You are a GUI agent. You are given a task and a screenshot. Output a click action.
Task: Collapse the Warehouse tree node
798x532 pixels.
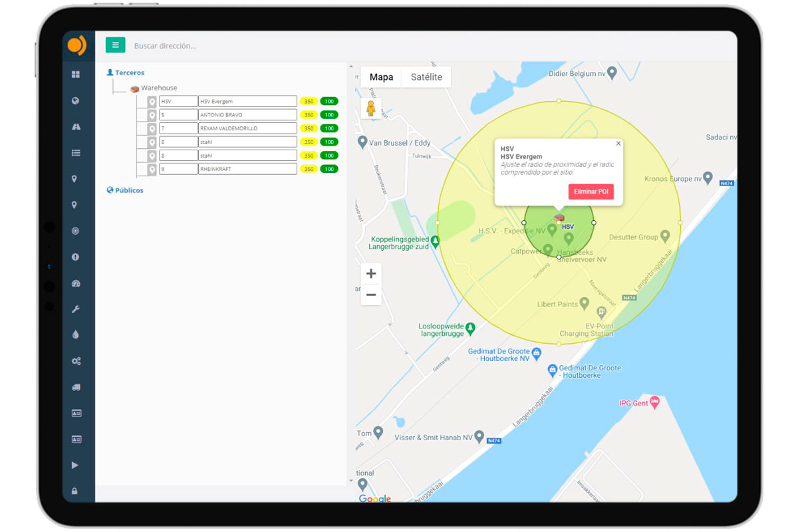[158, 88]
